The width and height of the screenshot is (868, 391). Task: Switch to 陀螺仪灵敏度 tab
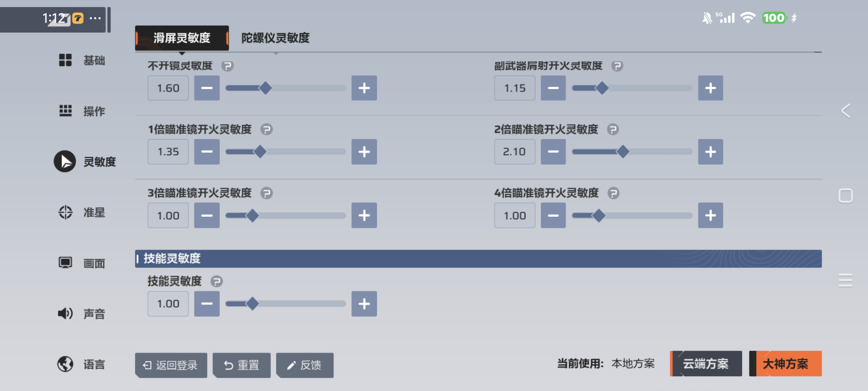click(275, 38)
